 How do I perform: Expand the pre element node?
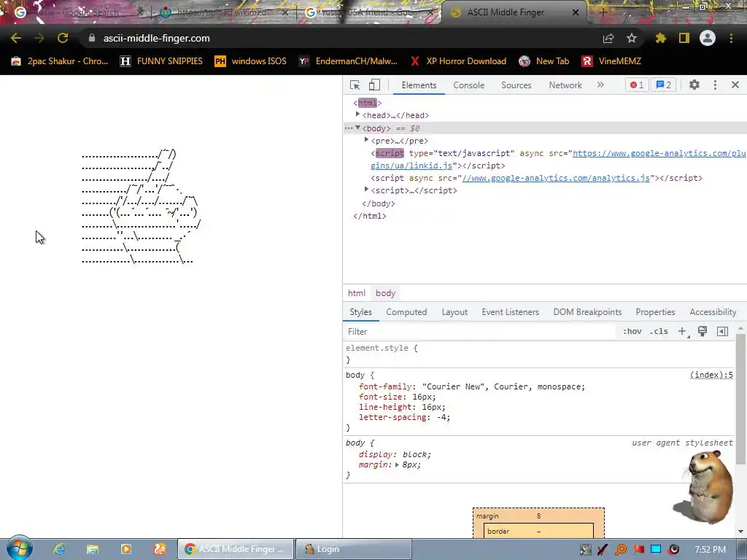366,140
